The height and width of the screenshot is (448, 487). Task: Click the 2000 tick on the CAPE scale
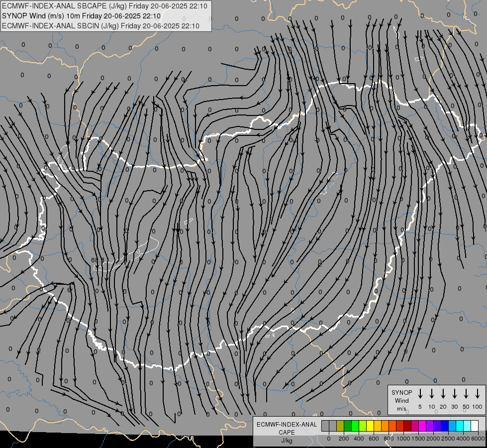coord(433,439)
